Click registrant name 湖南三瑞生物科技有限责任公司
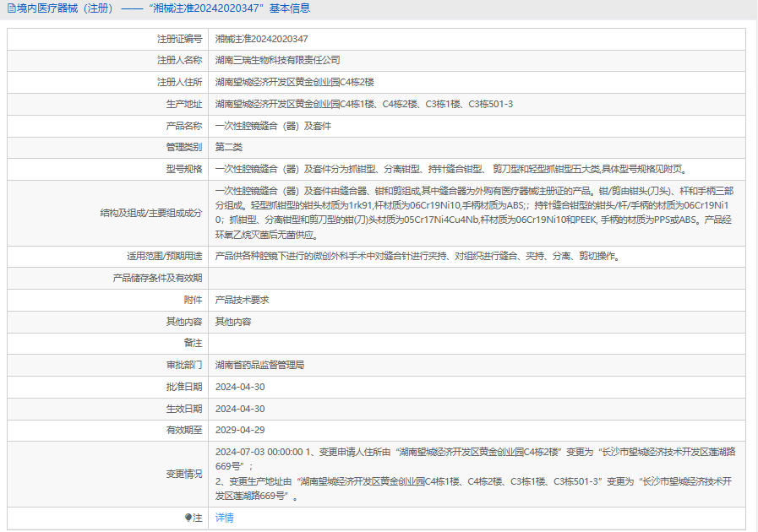 point(277,61)
